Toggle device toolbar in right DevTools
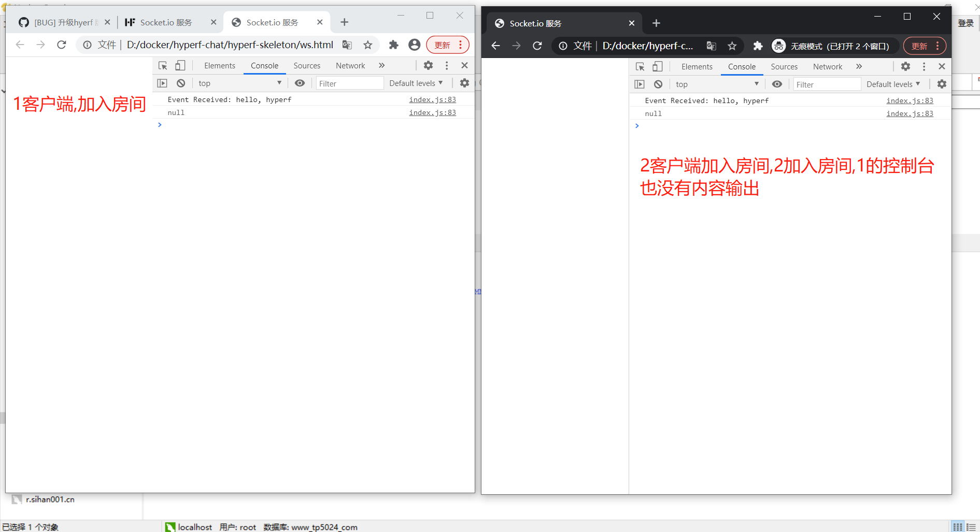This screenshot has width=980, height=532. 657,67
